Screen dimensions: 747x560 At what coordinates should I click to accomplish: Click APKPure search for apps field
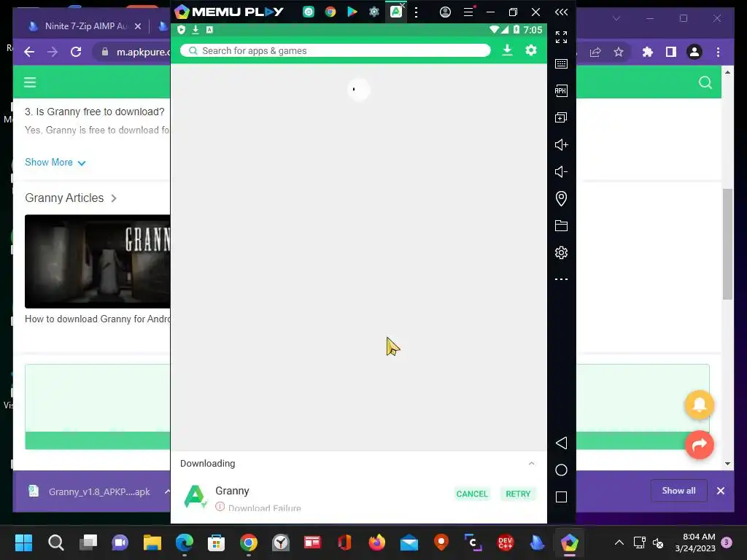click(336, 50)
